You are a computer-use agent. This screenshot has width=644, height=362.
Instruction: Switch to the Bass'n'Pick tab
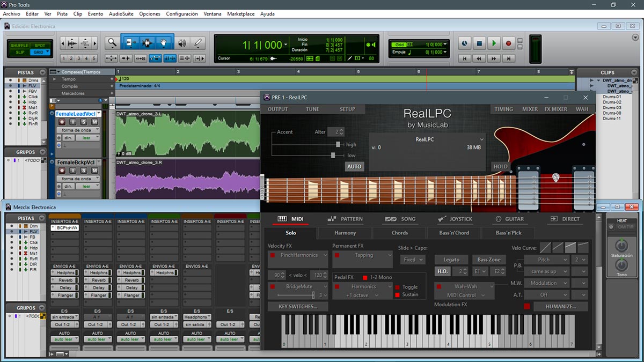click(x=509, y=233)
